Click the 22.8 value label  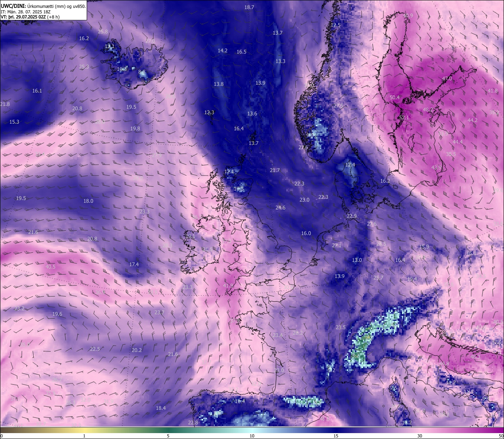[193, 422]
